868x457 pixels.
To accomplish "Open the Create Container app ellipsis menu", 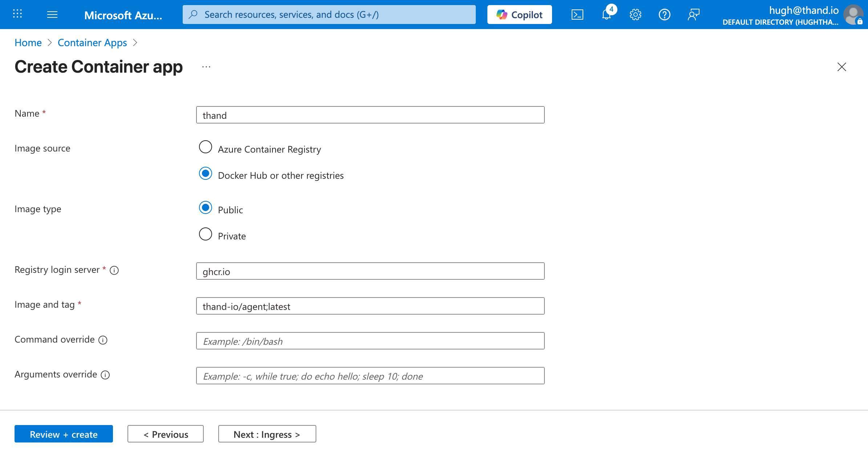I will click(x=206, y=67).
